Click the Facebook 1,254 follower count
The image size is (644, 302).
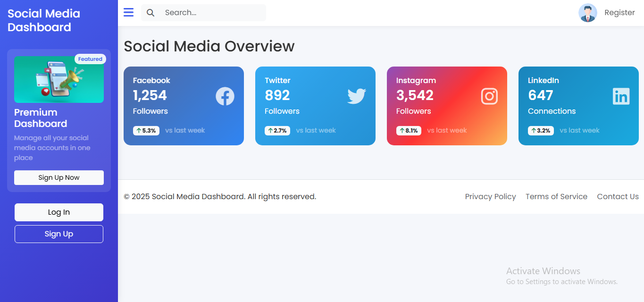150,95
